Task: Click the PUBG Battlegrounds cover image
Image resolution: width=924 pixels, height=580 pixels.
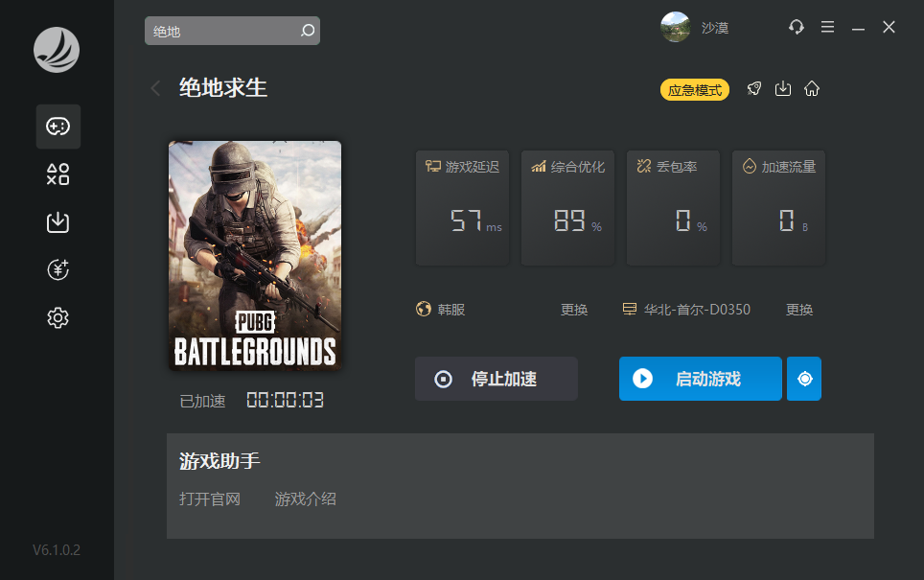Action: [x=255, y=255]
